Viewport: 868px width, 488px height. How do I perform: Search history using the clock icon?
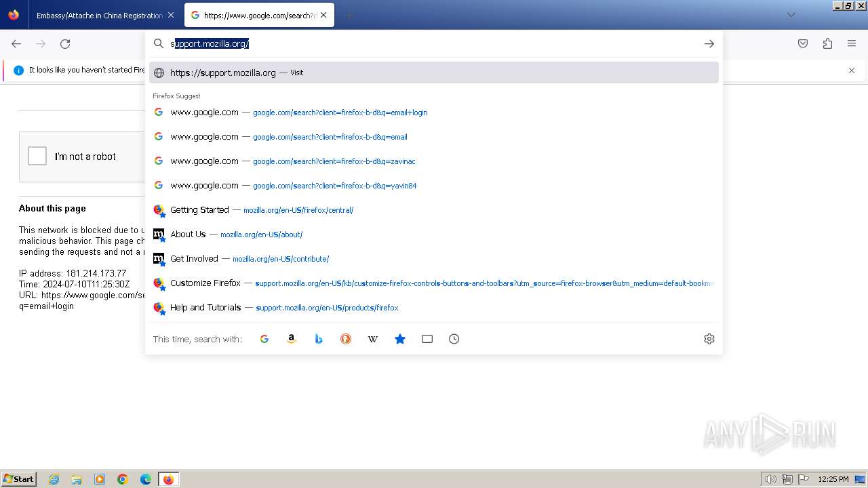click(x=454, y=339)
